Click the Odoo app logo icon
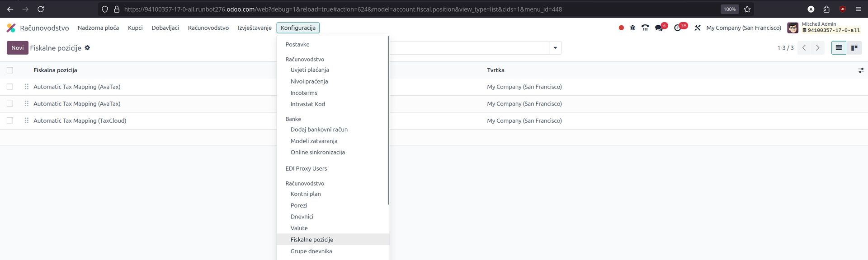The height and width of the screenshot is (260, 868). point(11,28)
